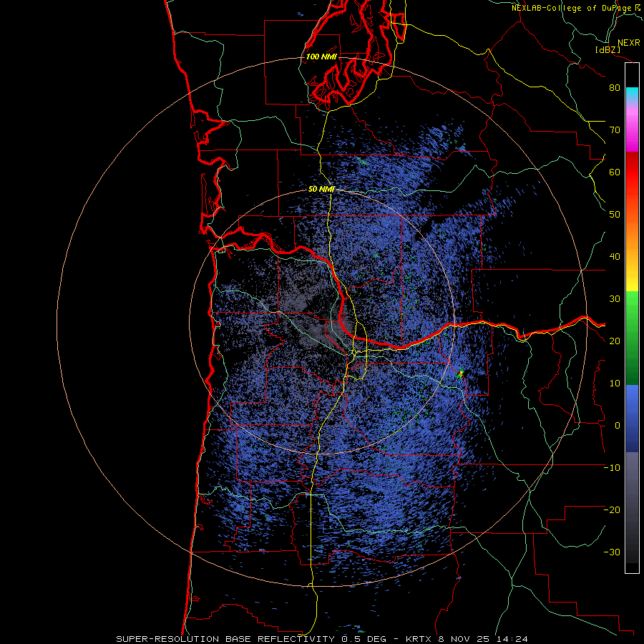Click the "NEXR" label above the color bar
This screenshot has width=644, height=644.
coord(628,43)
